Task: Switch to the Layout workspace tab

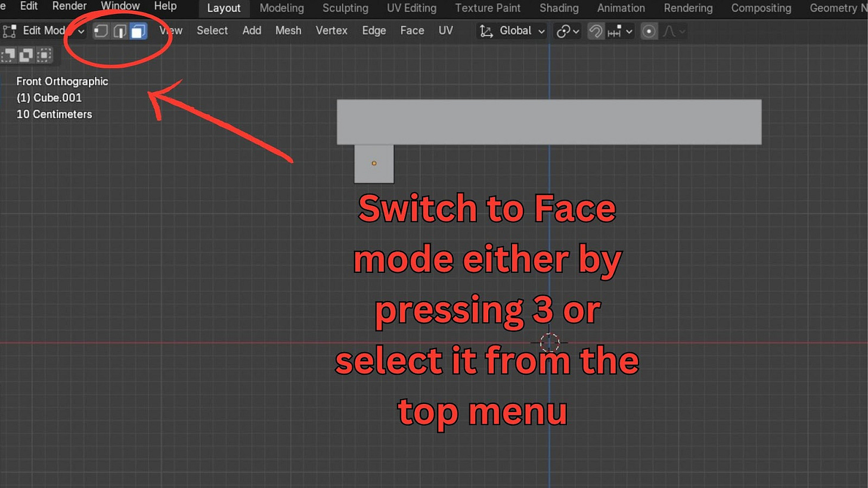Action: 224,8
